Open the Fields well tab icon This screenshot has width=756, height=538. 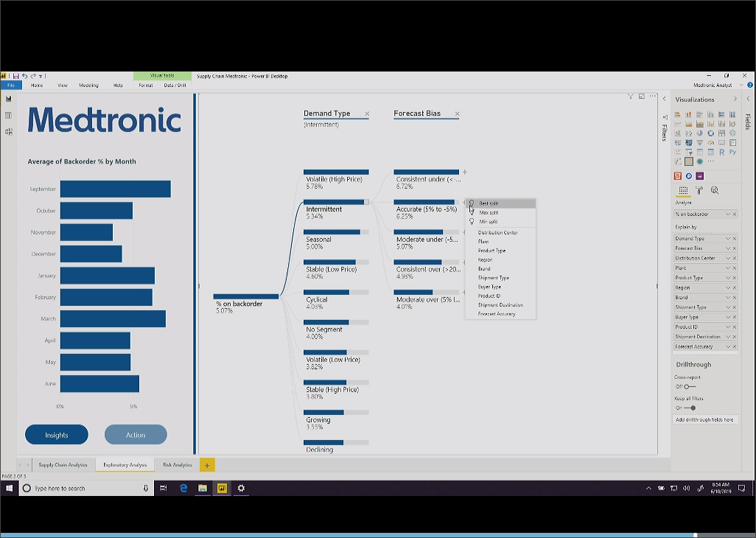[x=683, y=190]
